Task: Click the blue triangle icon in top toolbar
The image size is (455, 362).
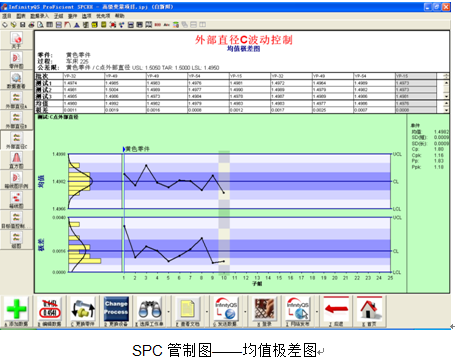Action: [77, 25]
